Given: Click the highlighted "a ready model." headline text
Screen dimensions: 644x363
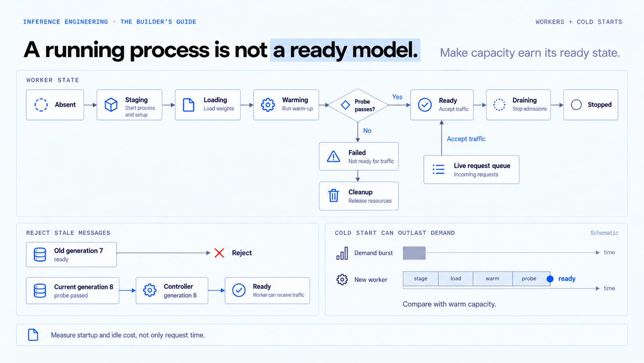Looking at the screenshot, I should pos(345,50).
